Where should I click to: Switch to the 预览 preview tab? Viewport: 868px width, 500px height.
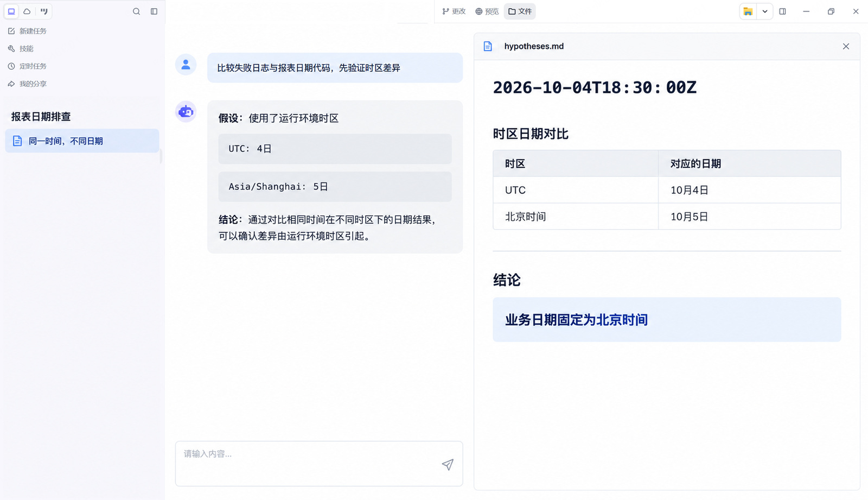[x=487, y=11]
